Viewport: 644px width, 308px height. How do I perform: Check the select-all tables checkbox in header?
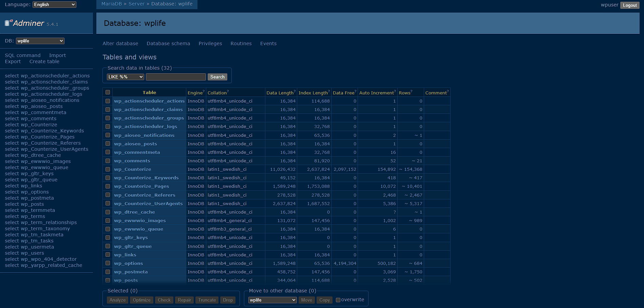click(108, 92)
